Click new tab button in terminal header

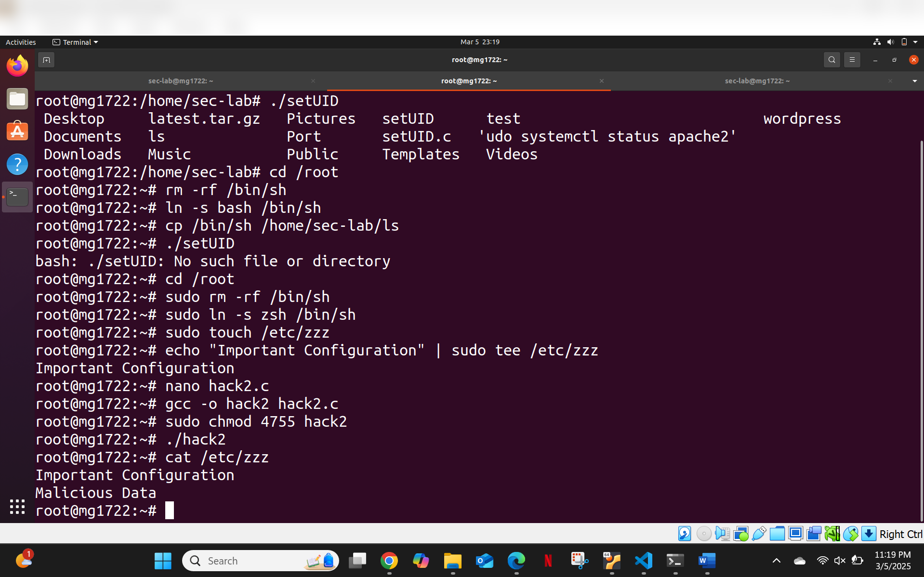pos(46,60)
